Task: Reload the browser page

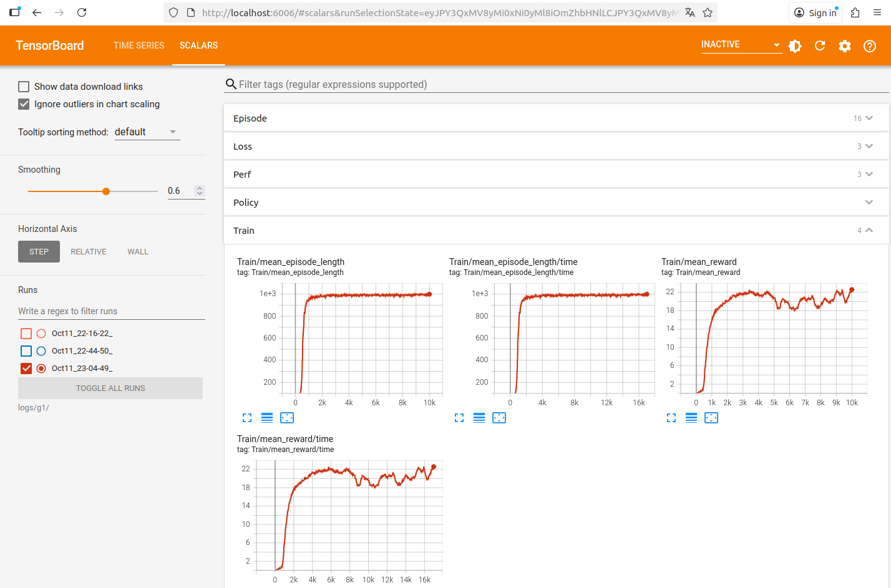Action: click(x=82, y=12)
